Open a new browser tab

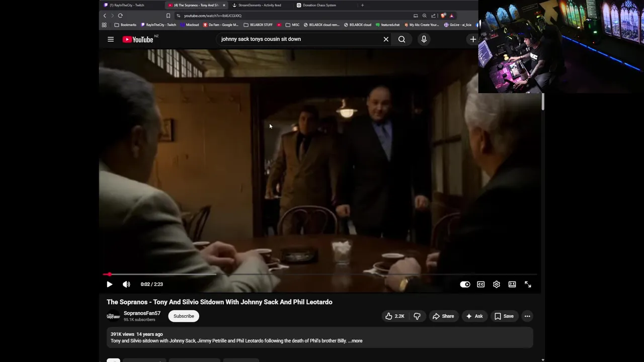point(362,5)
